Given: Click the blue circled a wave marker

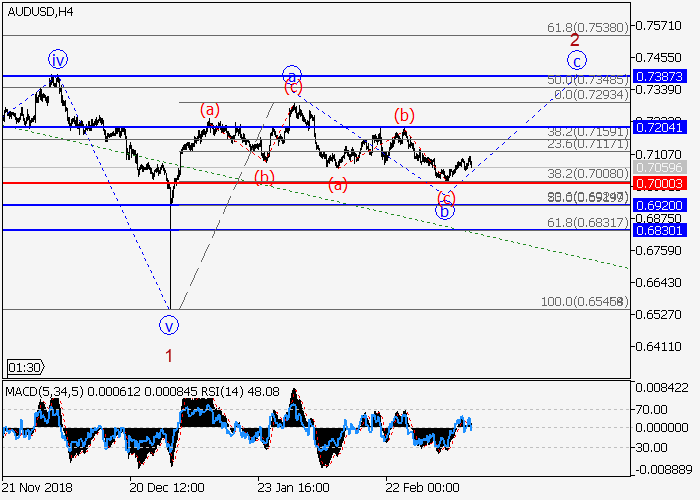Looking at the screenshot, I should pos(291,75).
